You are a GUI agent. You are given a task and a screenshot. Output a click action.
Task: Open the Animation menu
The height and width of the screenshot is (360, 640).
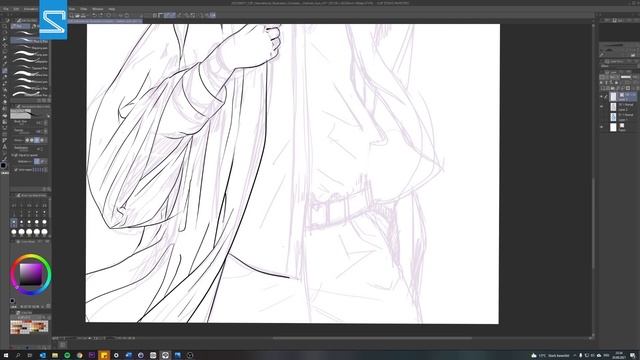(x=31, y=9)
